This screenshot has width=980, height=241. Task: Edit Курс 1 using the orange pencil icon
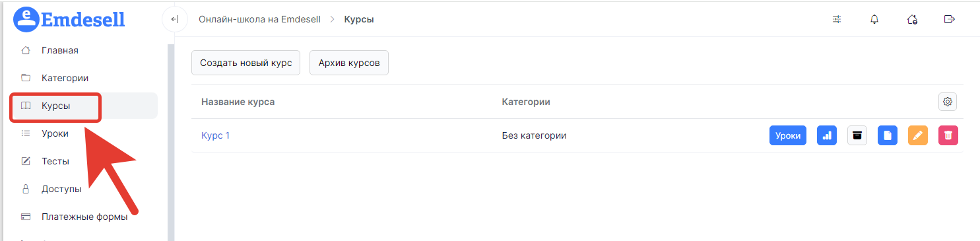918,135
